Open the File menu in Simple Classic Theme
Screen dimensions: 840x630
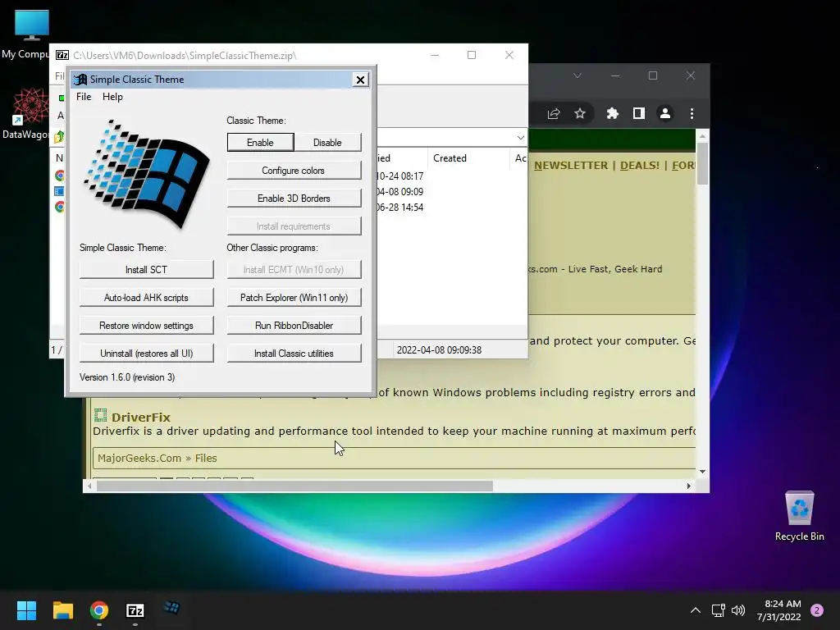pos(84,97)
